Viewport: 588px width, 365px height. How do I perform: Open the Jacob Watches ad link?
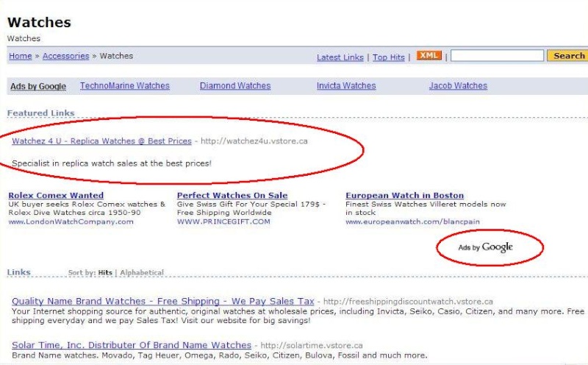click(458, 85)
